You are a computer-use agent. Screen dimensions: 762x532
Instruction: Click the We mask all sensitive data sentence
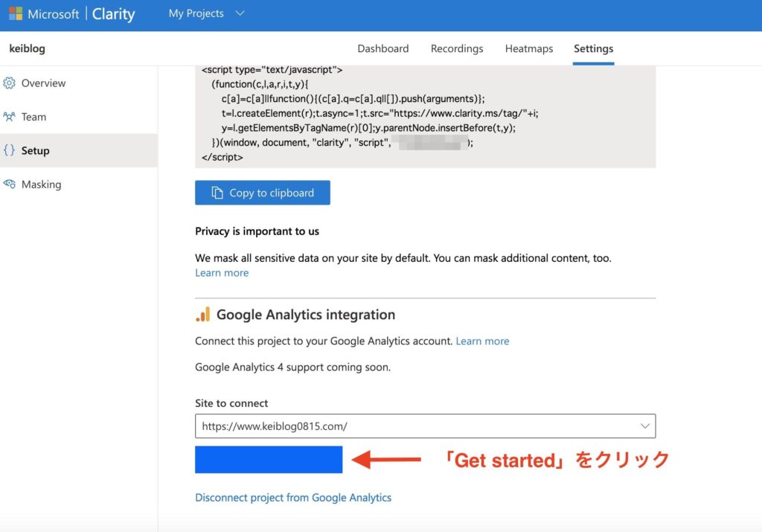403,258
